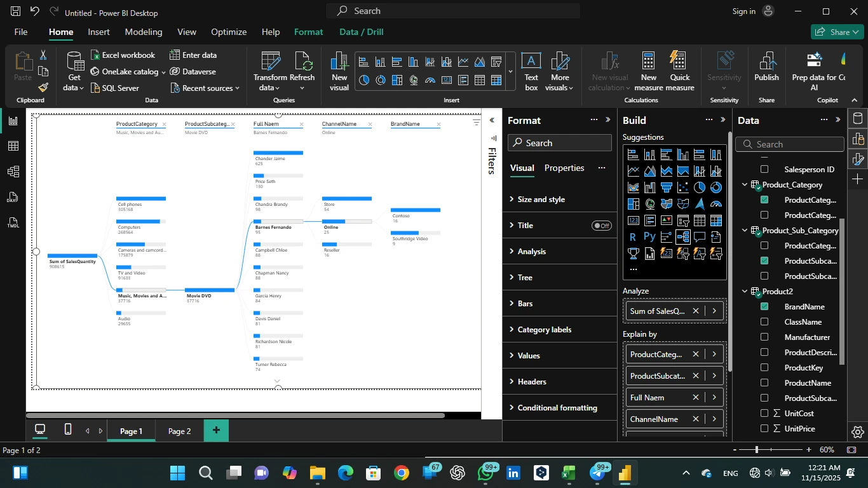Image resolution: width=868 pixels, height=488 pixels.
Task: Click the Save icon in title bar
Action: 16,11
